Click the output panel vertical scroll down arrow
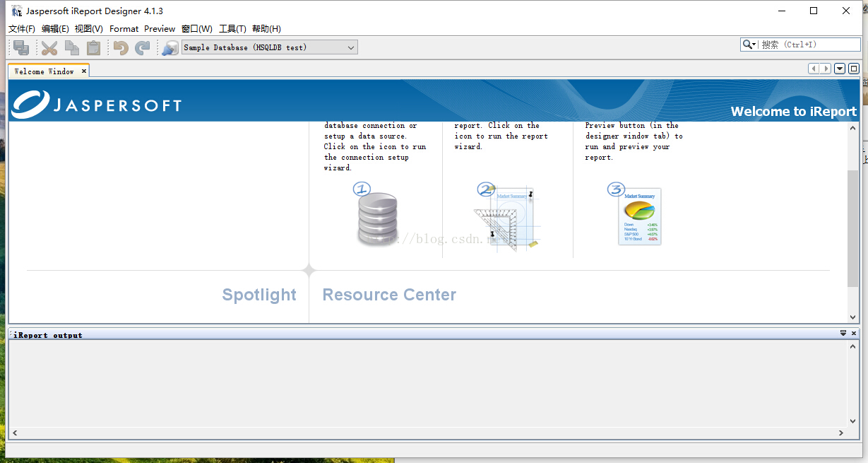Viewport: 868px width, 463px height. coord(853,421)
